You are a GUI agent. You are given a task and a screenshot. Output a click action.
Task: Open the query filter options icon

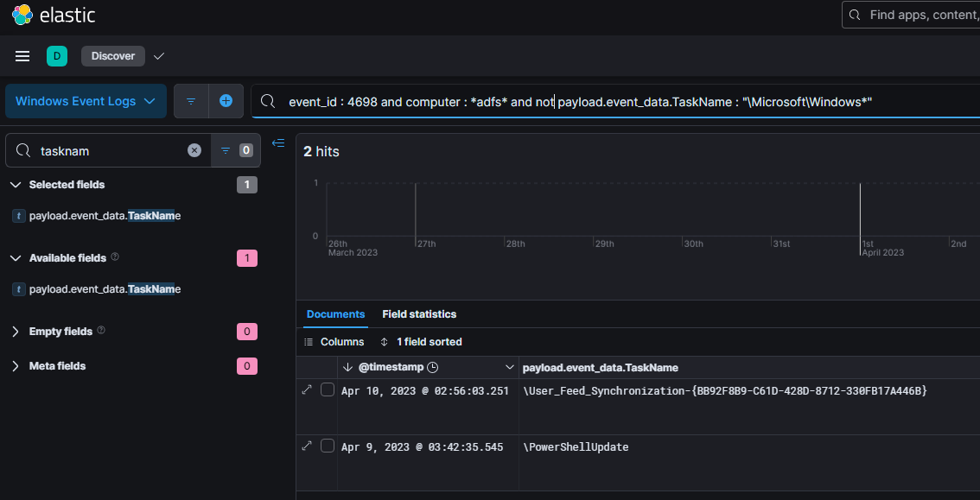(191, 101)
